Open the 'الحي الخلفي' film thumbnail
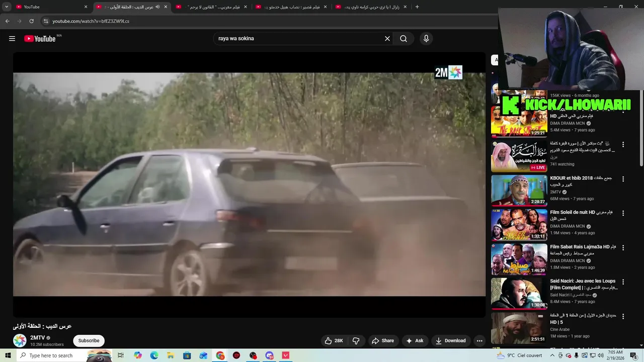This screenshot has height=362, width=644. (519, 122)
